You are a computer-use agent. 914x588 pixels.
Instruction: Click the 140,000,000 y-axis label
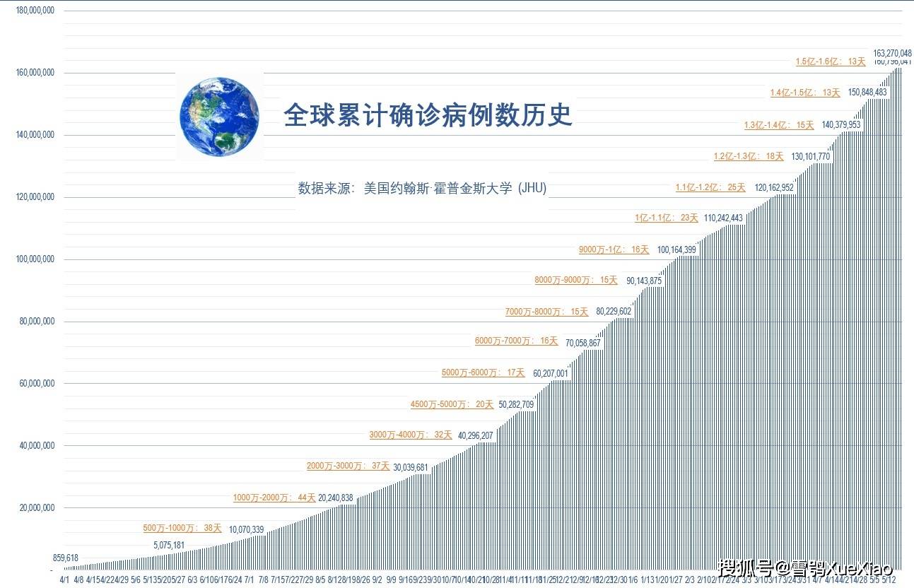[x=35, y=135]
